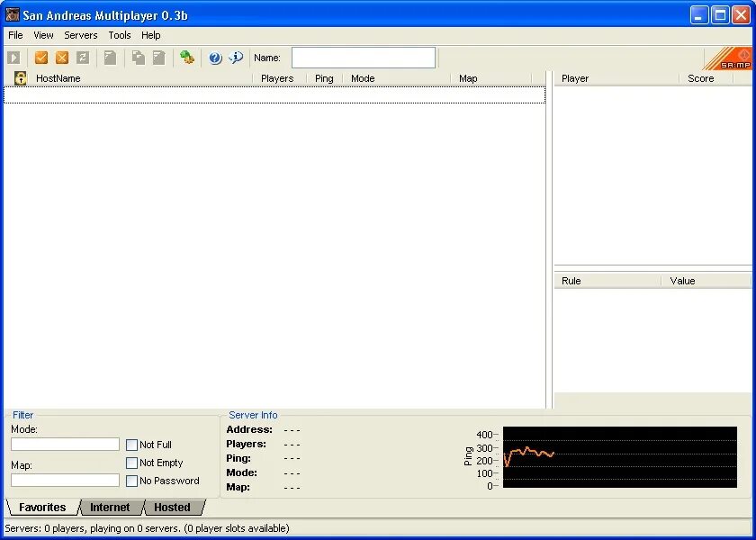756x540 pixels.
Task: Click the Value column header
Action: [706, 281]
